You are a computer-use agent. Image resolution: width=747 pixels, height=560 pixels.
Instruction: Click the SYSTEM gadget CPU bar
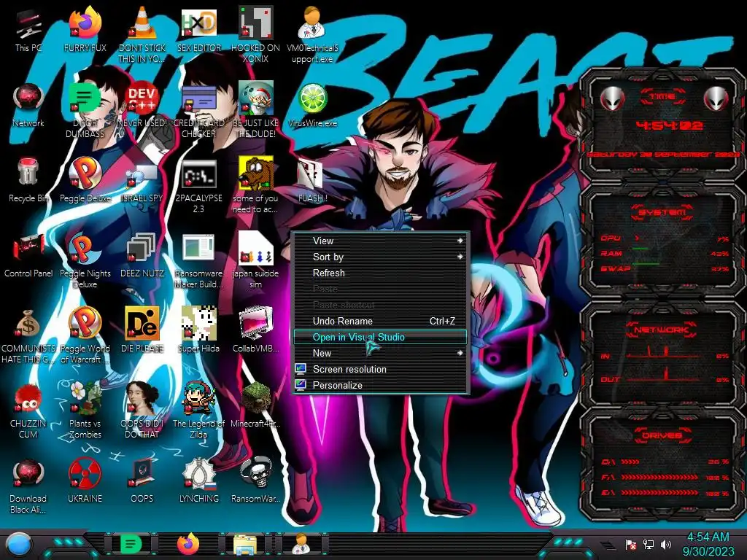coord(665,238)
